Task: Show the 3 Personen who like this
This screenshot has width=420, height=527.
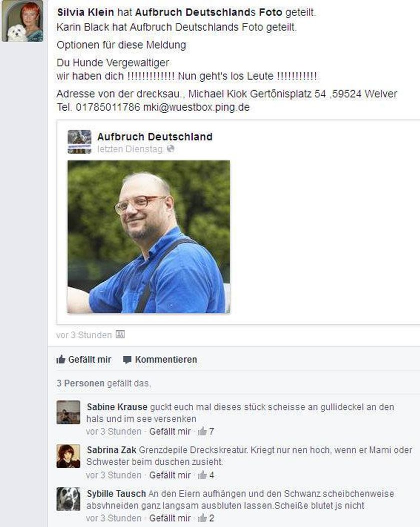Action: point(80,383)
